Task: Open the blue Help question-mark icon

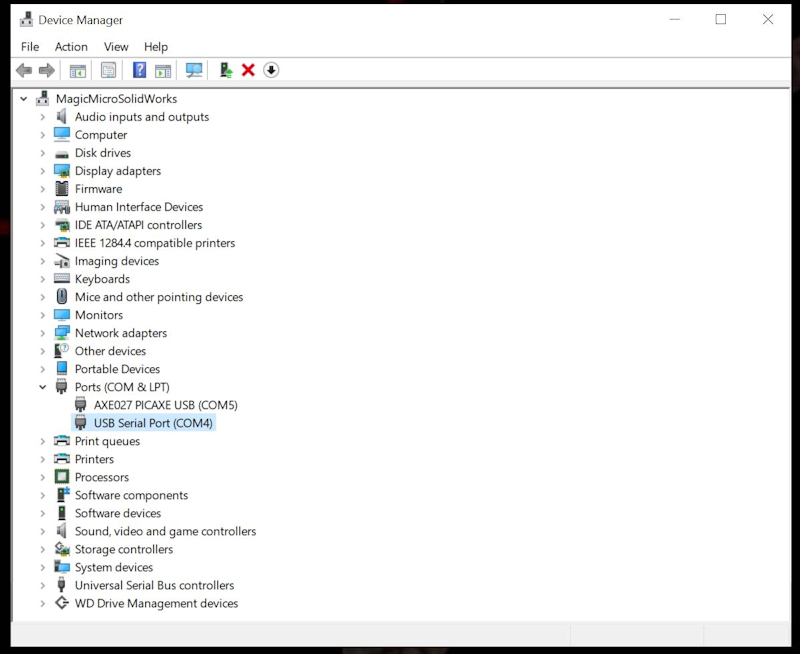Action: [139, 70]
